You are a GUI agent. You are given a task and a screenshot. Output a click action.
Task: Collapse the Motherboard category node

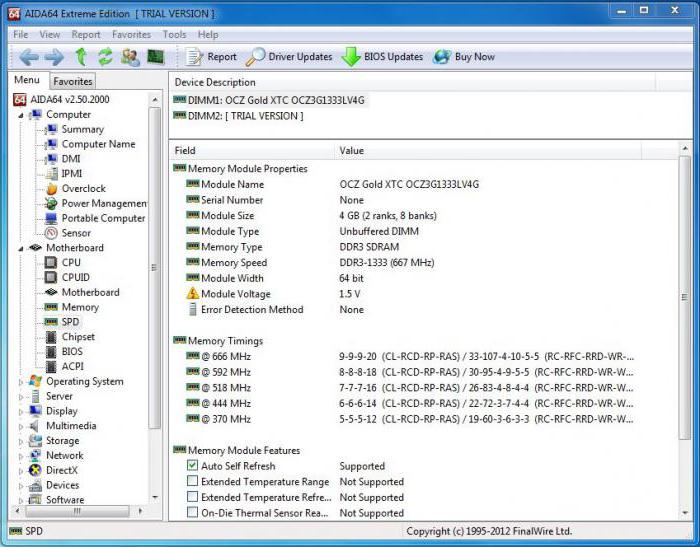coord(21,248)
